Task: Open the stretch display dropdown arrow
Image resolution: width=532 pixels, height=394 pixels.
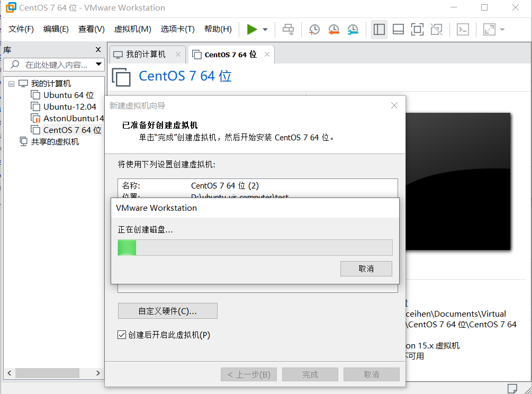Action: 502,30
